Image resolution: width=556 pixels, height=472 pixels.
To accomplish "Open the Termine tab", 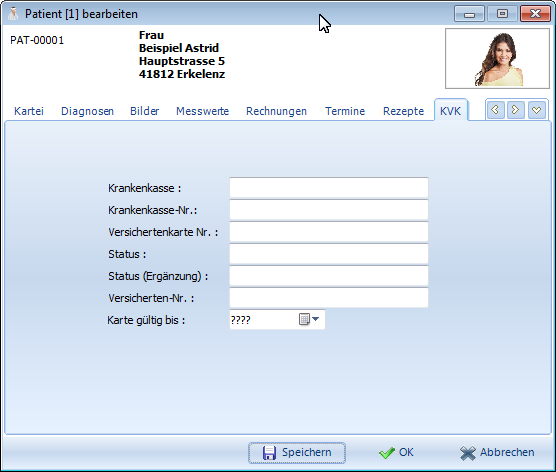I will (345, 111).
